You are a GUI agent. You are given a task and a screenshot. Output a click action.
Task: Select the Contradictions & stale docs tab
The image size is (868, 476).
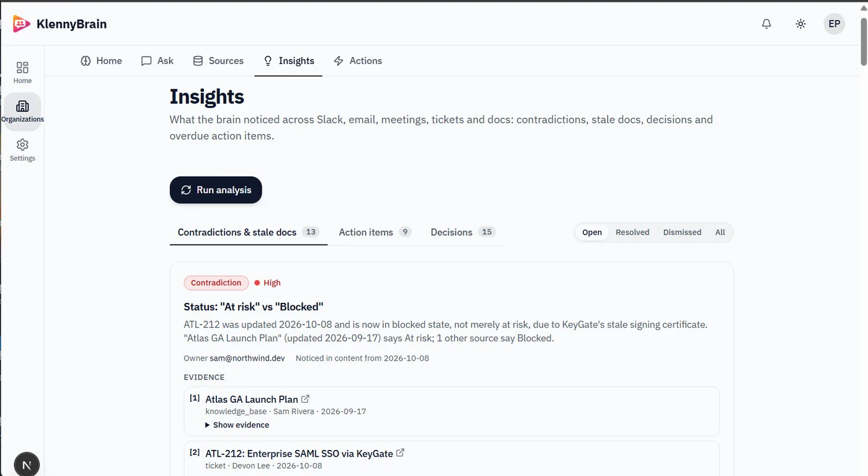(x=248, y=232)
